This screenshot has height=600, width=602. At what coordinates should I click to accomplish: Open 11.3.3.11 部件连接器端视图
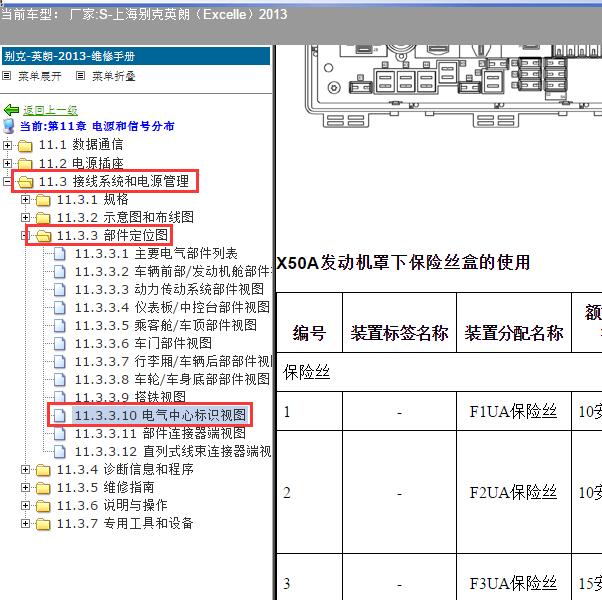pyautogui.click(x=160, y=433)
